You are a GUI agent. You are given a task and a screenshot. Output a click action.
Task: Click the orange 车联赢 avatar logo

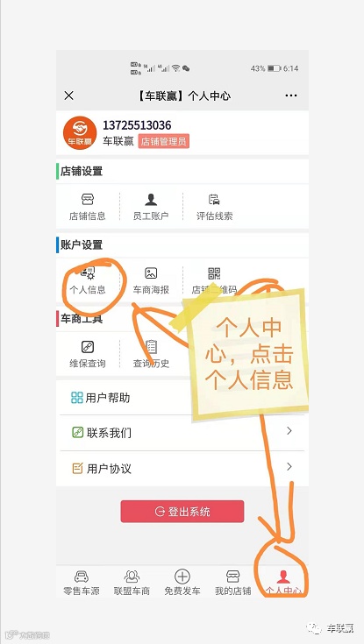(x=80, y=133)
